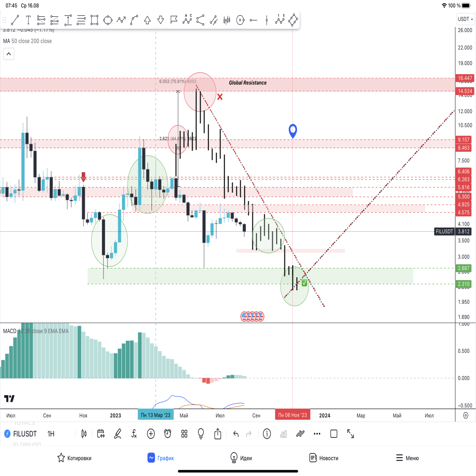
Task: Switch to the Котировки tab
Action: [x=74, y=458]
